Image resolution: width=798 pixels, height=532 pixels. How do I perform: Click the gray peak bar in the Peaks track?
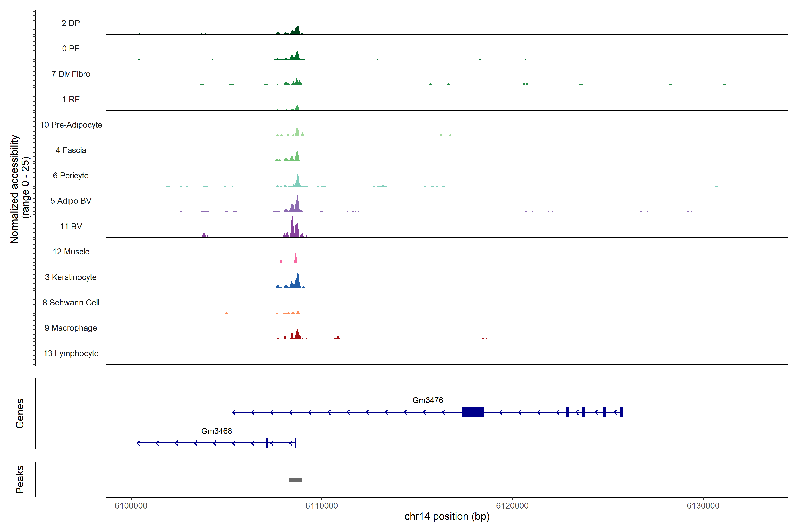(295, 480)
